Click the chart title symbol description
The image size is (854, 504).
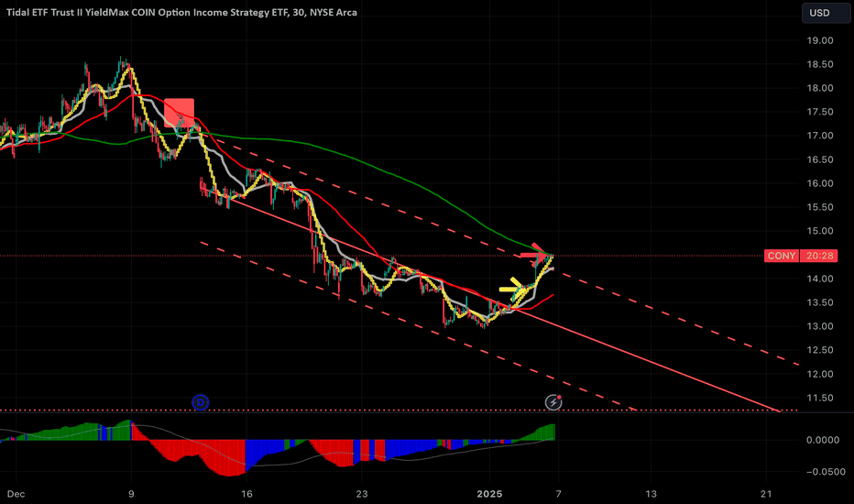tap(181, 13)
